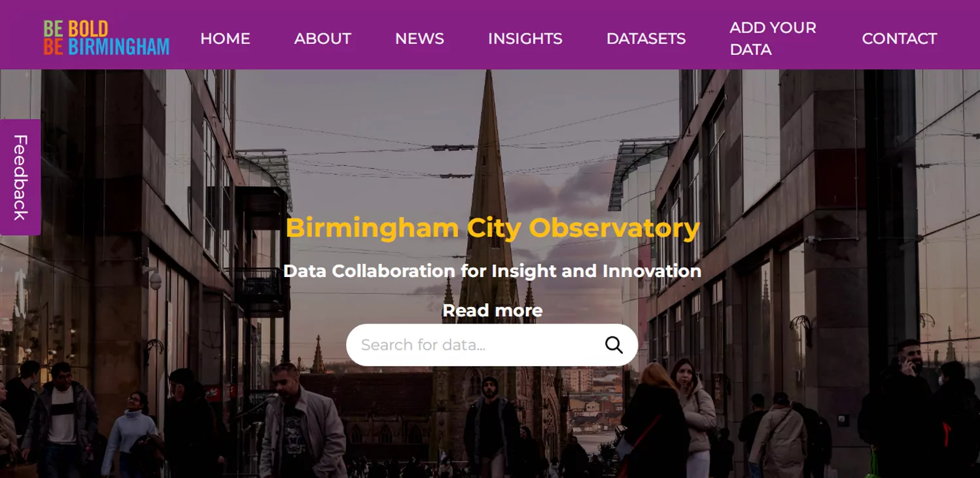Click the Birmingham City Observatory heading
This screenshot has height=478, width=980.
pos(493,228)
